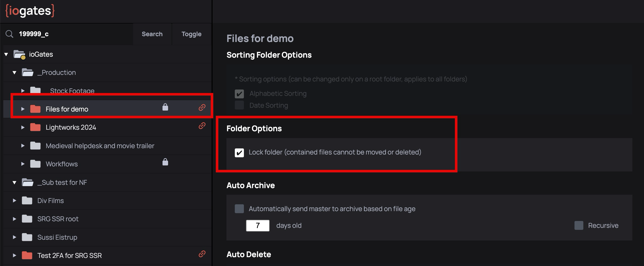Click the search magnifier icon
Image resolution: width=644 pixels, height=266 pixels.
coord(9,34)
